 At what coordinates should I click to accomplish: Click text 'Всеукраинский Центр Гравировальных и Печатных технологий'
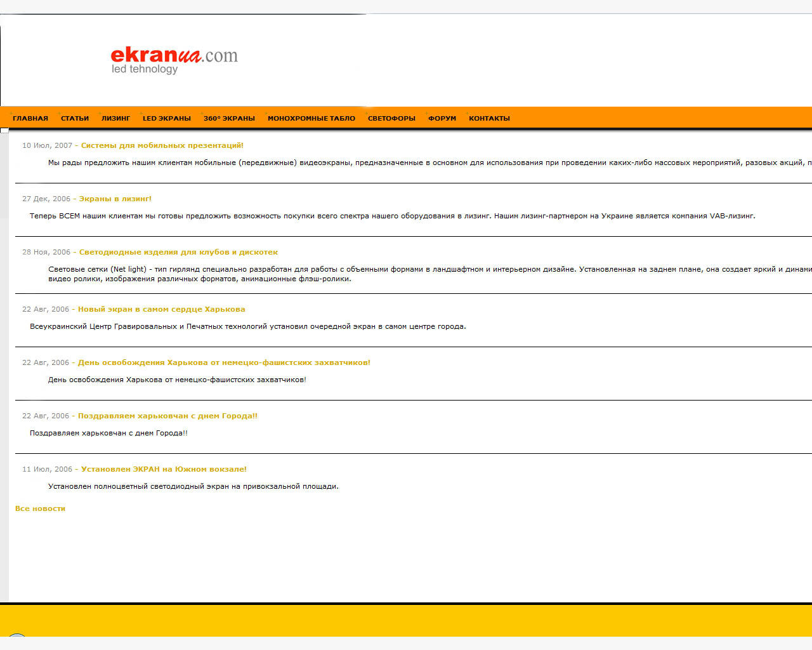(148, 326)
